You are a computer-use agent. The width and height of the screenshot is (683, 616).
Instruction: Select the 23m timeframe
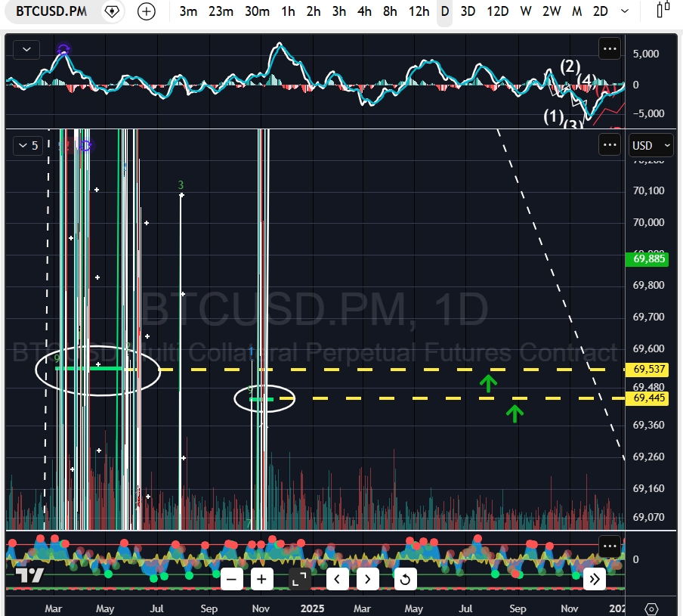point(221,11)
